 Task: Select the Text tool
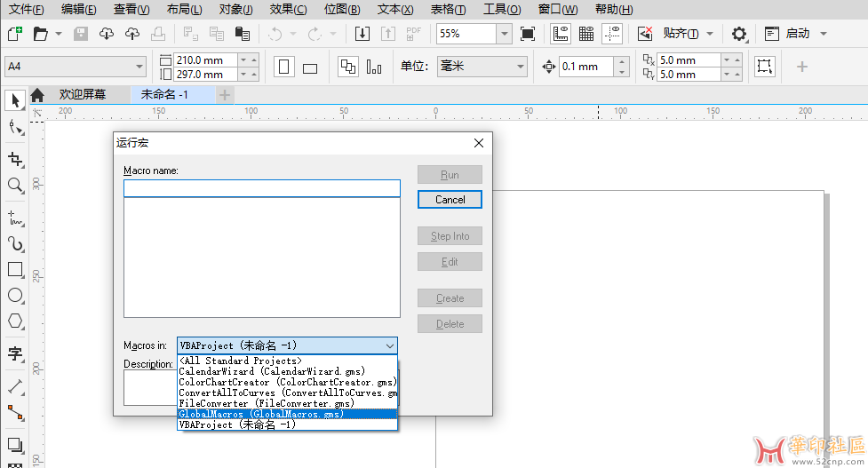(x=15, y=353)
